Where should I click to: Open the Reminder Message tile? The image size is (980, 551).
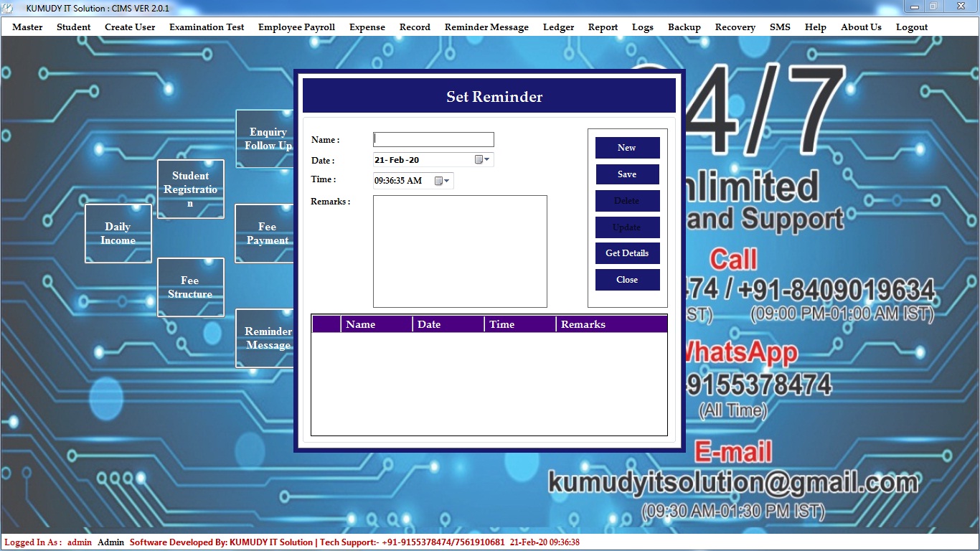pos(265,338)
